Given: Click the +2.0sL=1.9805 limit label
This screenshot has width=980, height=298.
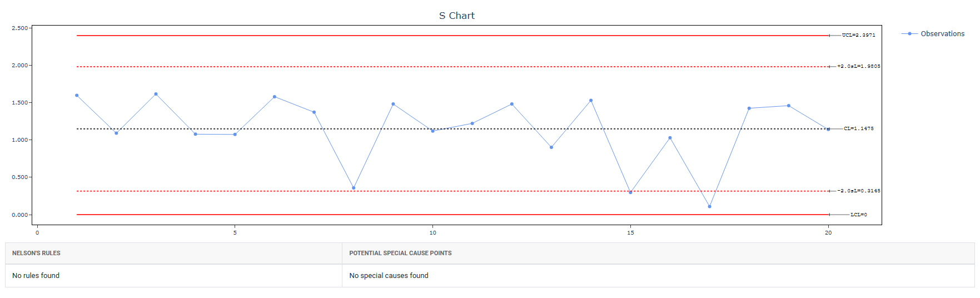Looking at the screenshot, I should (858, 66).
